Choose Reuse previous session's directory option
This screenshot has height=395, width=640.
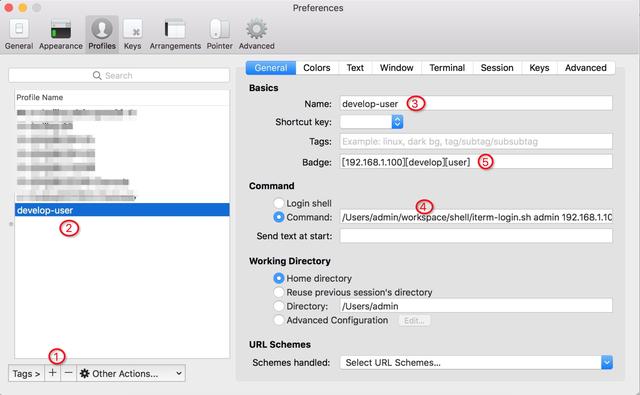[x=279, y=292]
